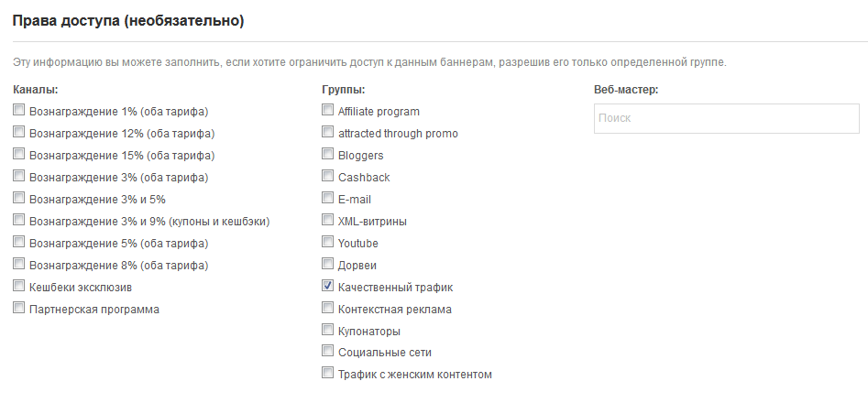Check Трафик с женским контентом group
The height and width of the screenshot is (403, 868).
pyautogui.click(x=328, y=374)
